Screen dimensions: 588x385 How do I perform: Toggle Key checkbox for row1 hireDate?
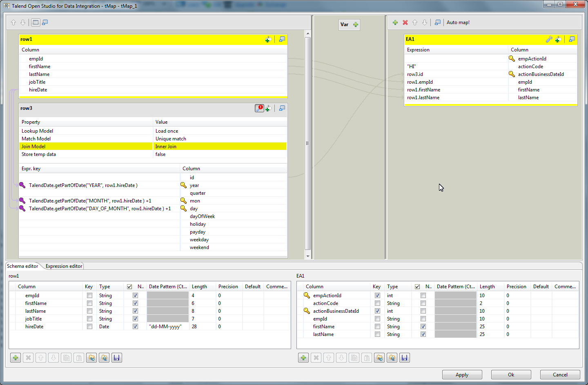click(89, 327)
